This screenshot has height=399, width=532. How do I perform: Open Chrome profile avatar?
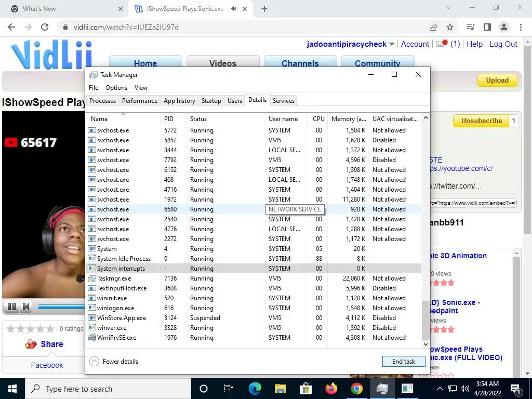[504, 27]
